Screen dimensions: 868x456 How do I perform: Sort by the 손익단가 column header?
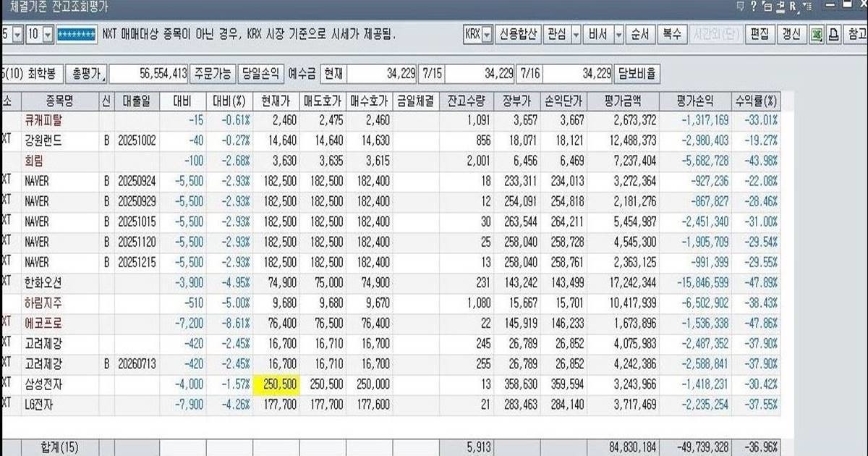563,101
